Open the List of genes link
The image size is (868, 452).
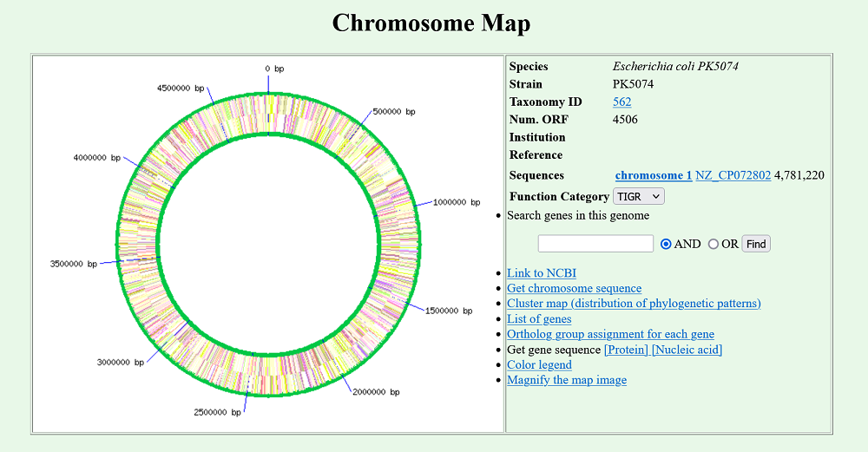(x=539, y=318)
